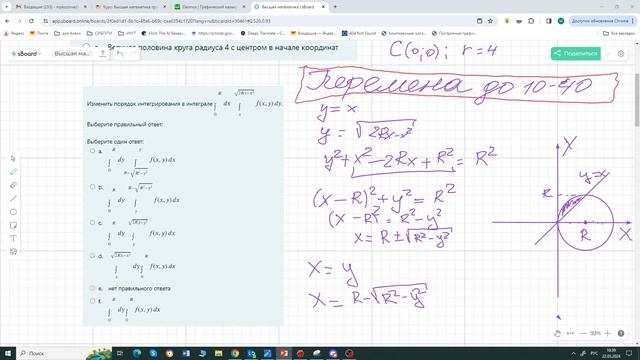Screen dimensions: 640x360
Task: Choose answer option b
Action: (92, 187)
